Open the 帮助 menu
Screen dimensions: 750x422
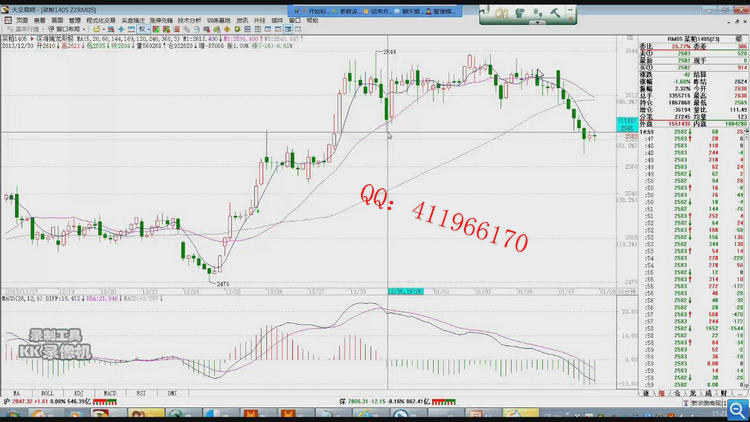pos(312,21)
